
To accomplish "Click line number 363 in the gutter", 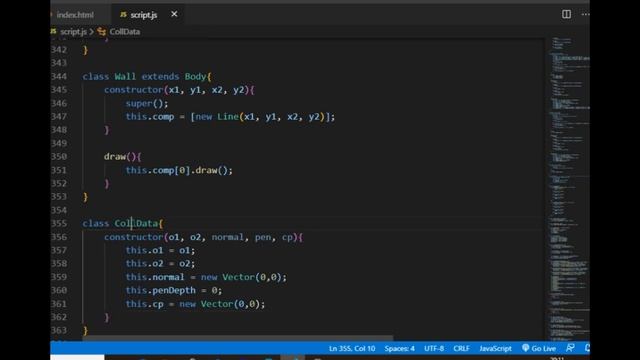I will coord(59,330).
